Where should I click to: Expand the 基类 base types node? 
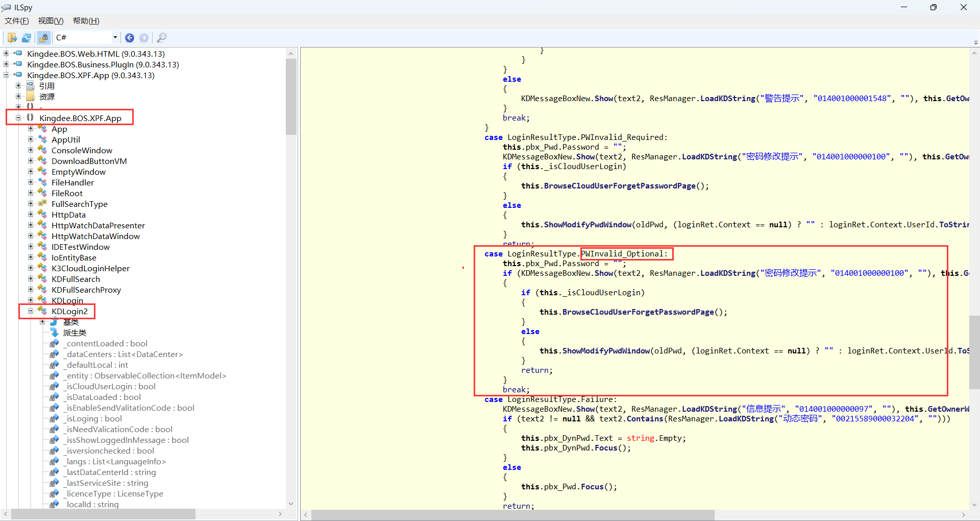pyautogui.click(x=43, y=321)
